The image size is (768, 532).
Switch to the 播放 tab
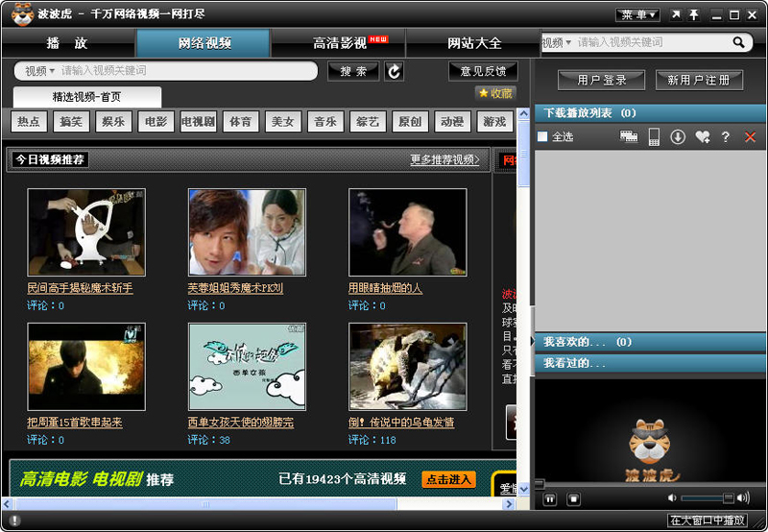pyautogui.click(x=67, y=43)
